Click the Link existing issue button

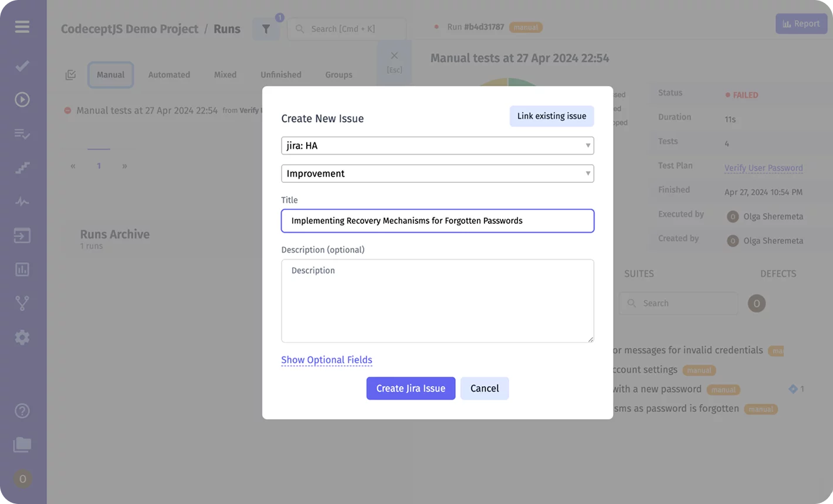(551, 116)
